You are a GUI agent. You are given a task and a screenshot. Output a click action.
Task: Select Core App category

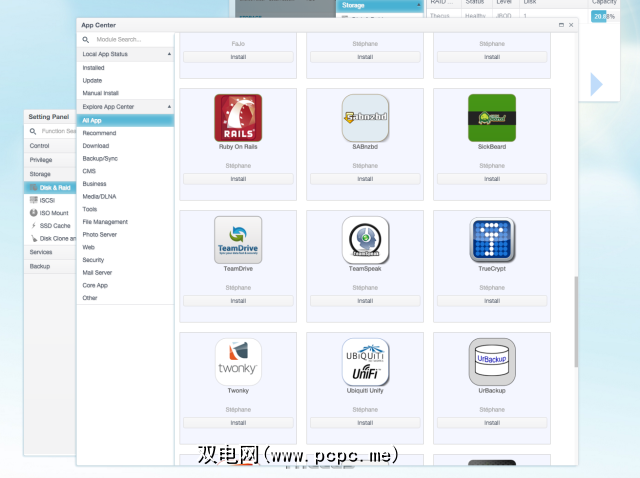coord(125,285)
